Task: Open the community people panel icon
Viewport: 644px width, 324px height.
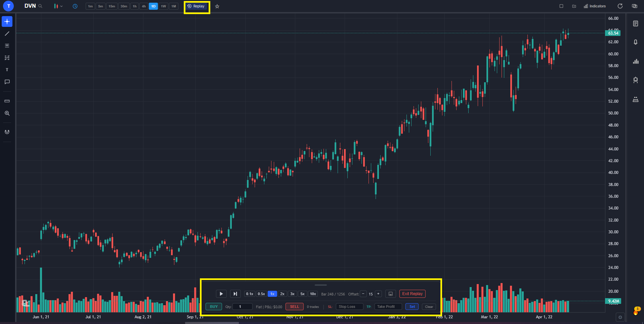Action: tap(636, 99)
